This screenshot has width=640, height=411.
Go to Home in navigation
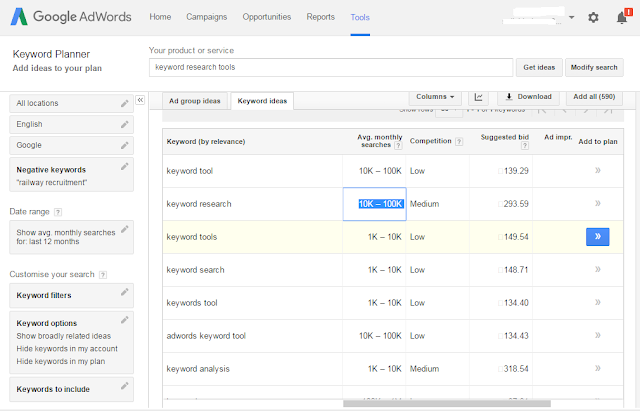pyautogui.click(x=160, y=17)
